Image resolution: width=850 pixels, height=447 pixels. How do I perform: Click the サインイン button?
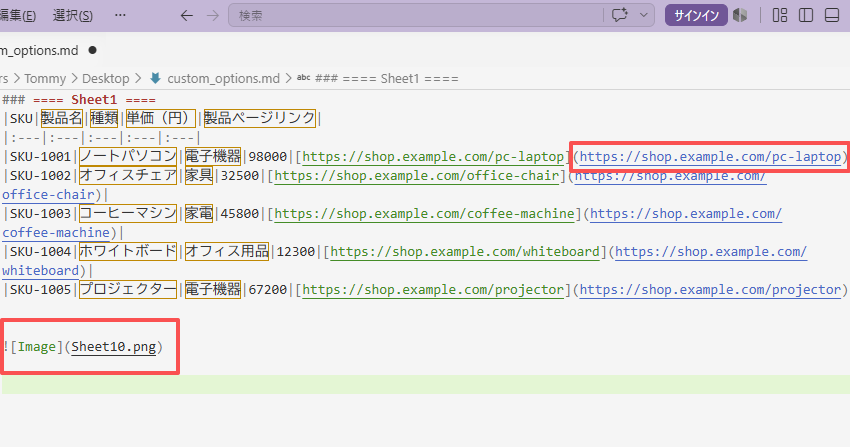point(696,15)
